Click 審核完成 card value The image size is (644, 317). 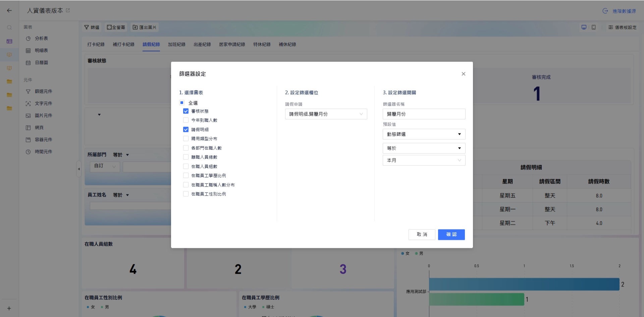(537, 94)
